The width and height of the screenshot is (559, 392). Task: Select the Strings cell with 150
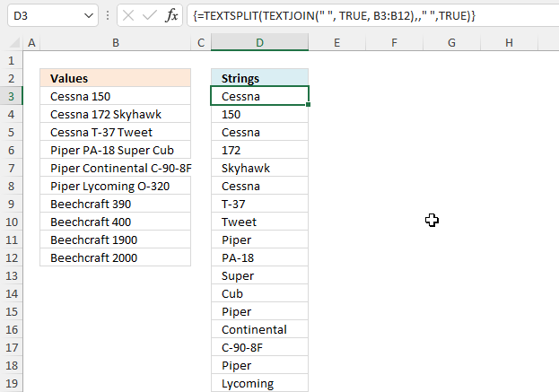(259, 114)
